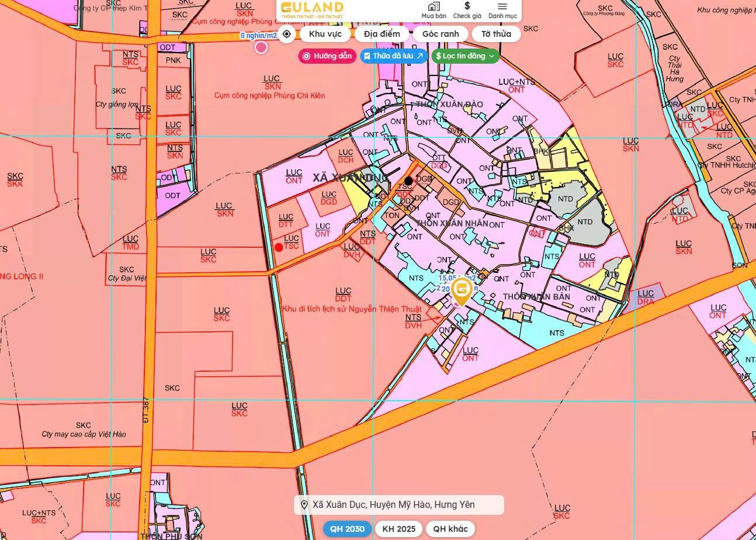Click the locate-me crosshair button
This screenshot has height=540, width=756.
[286, 34]
